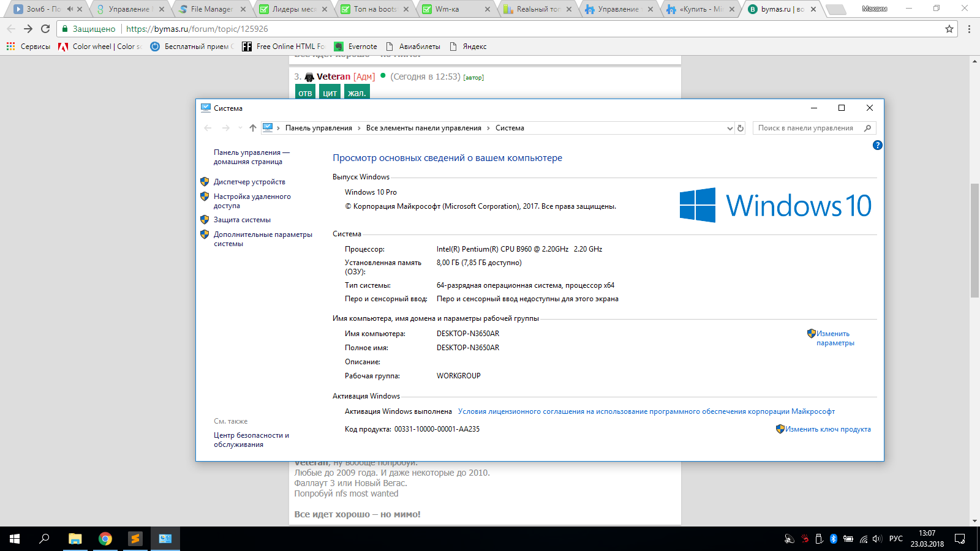
Task: Click Панель управления breadcrumb in address bar
Action: pyautogui.click(x=318, y=128)
